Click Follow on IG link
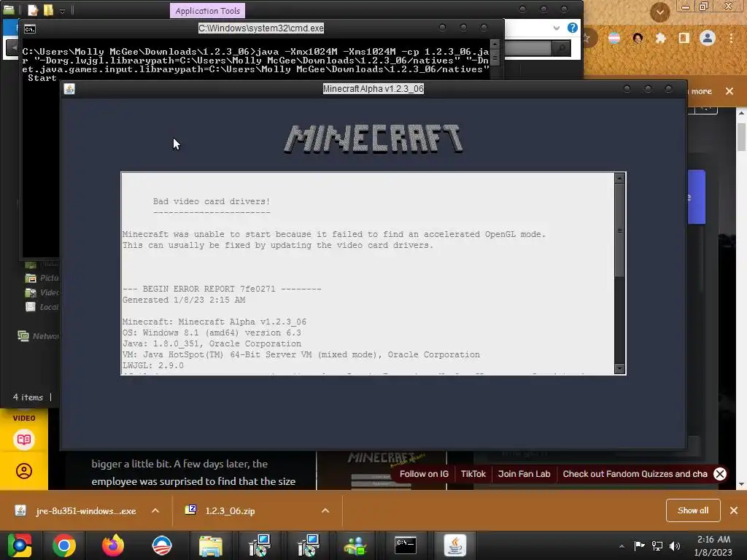 click(x=424, y=474)
